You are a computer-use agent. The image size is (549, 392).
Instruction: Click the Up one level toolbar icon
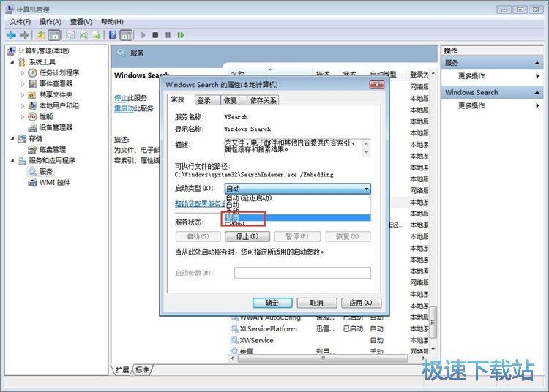pyautogui.click(x=41, y=35)
